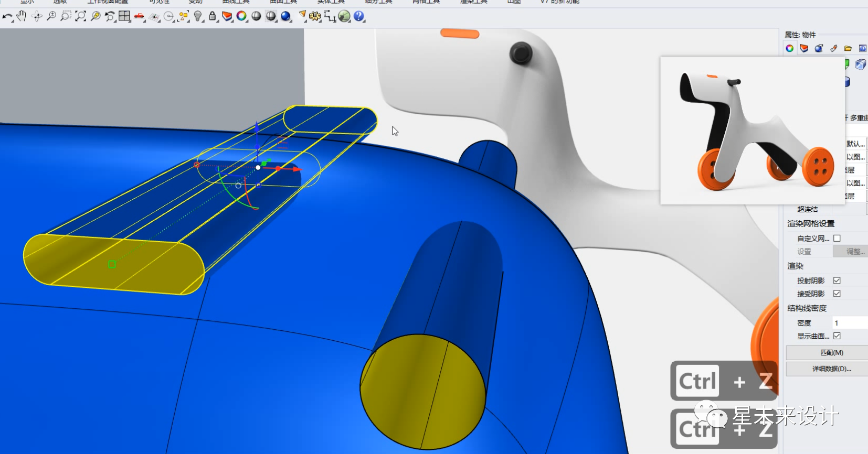Screen dimensions: 868x454
Task: Select the dimension tool icon
Action: click(x=330, y=16)
